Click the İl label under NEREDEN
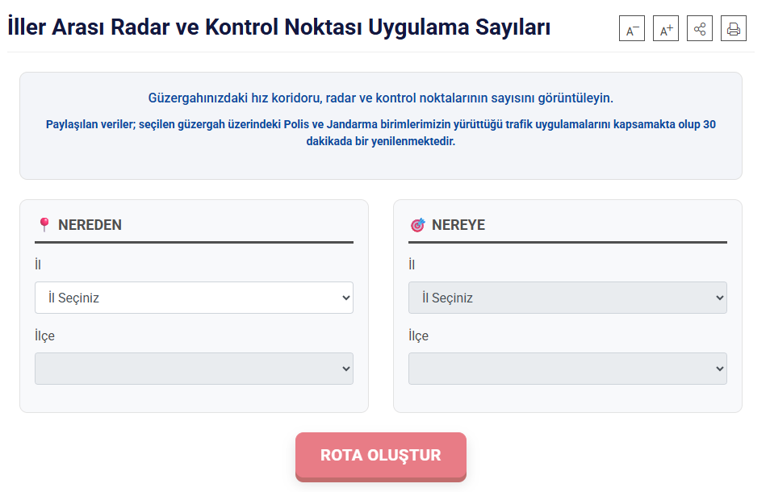The width and height of the screenshot is (770, 492). (x=38, y=265)
